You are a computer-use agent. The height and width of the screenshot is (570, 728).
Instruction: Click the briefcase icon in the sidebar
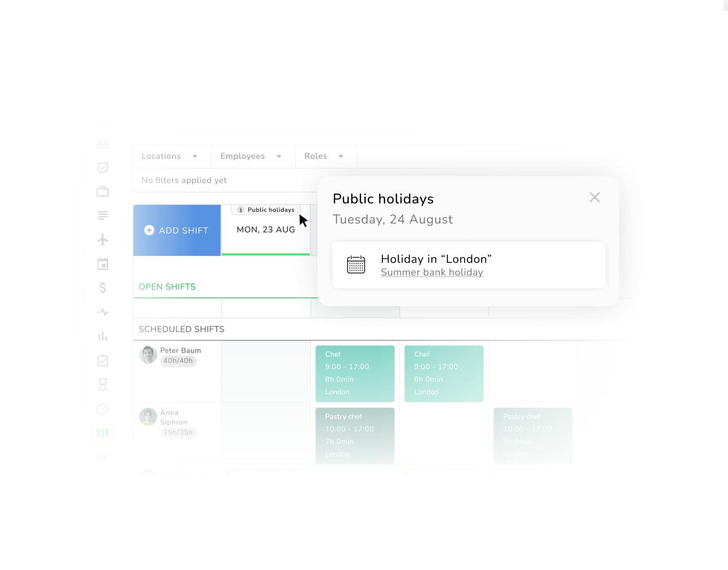pos(103,191)
